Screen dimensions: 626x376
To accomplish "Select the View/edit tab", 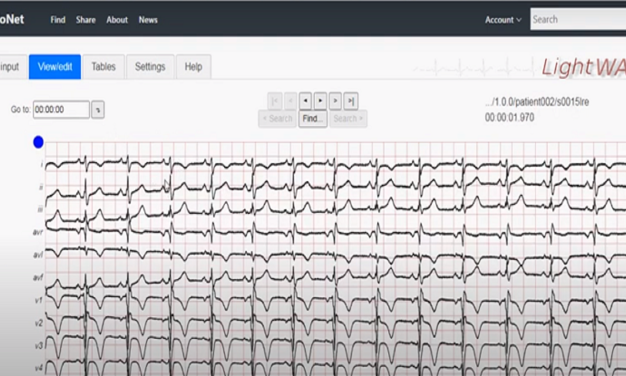I will click(55, 67).
